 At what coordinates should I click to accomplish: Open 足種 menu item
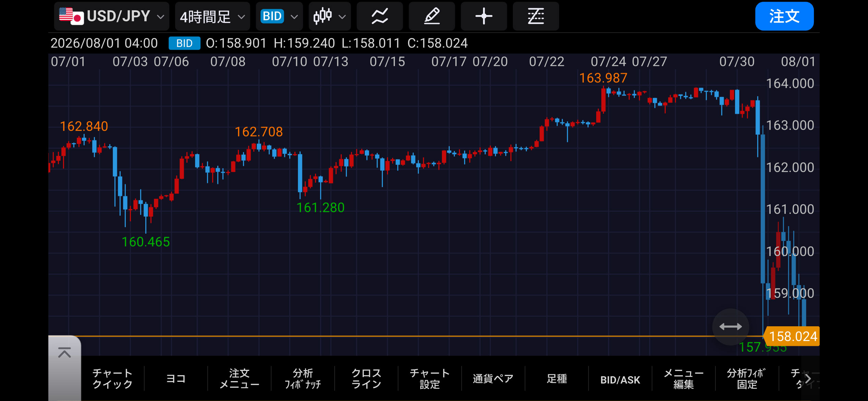556,378
